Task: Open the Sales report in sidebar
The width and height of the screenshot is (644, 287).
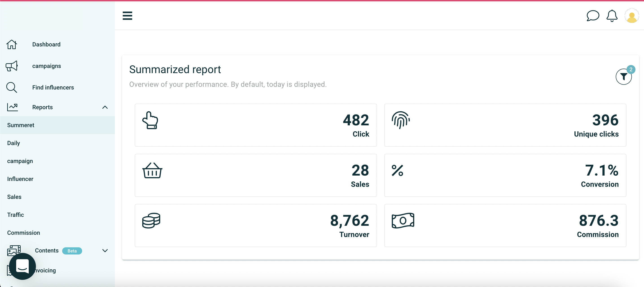Action: click(14, 197)
